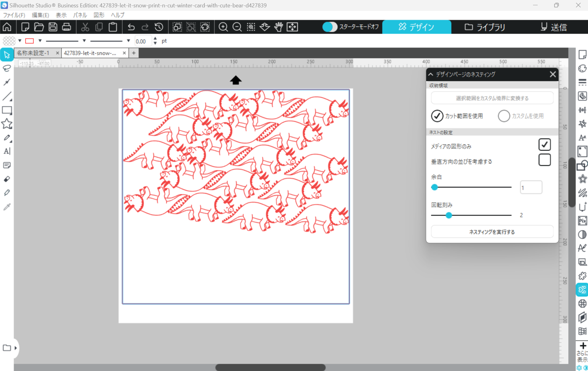Create a new document
The height and width of the screenshot is (371, 588).
(25, 27)
